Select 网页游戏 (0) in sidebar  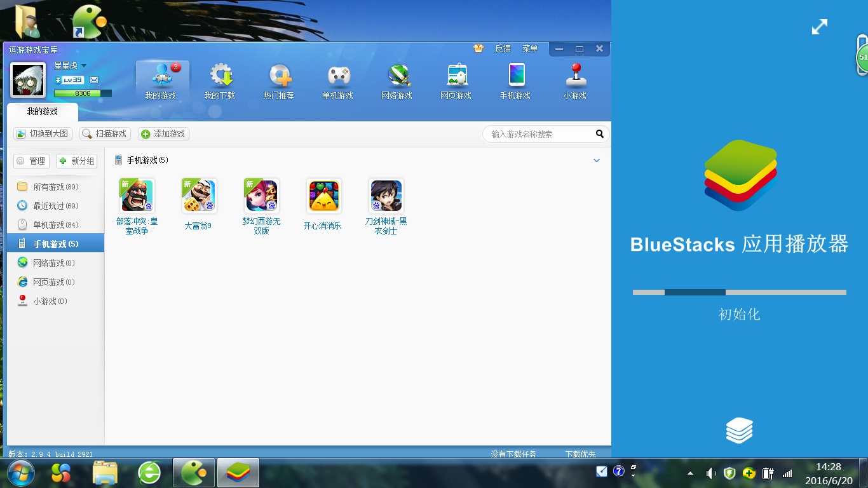55,282
